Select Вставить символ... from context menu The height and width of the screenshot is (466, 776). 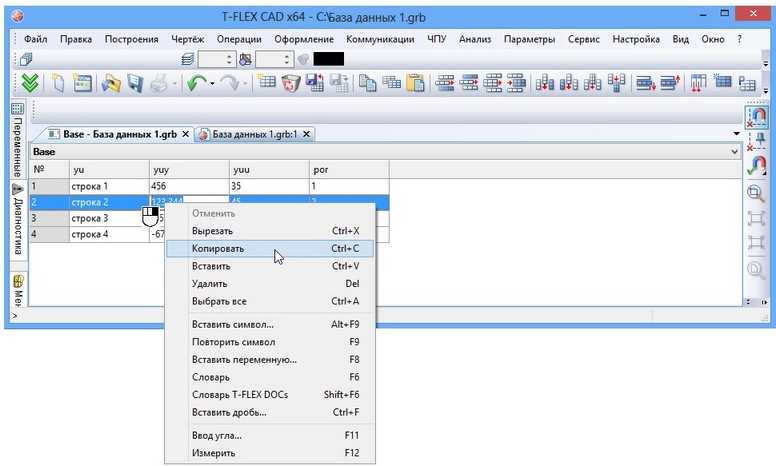click(232, 325)
